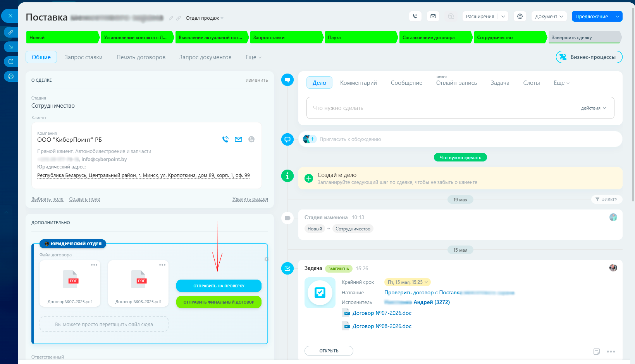Viewport: 635px width, 364px height.
Task: Expand the Документ dropdown menu
Action: [549, 16]
